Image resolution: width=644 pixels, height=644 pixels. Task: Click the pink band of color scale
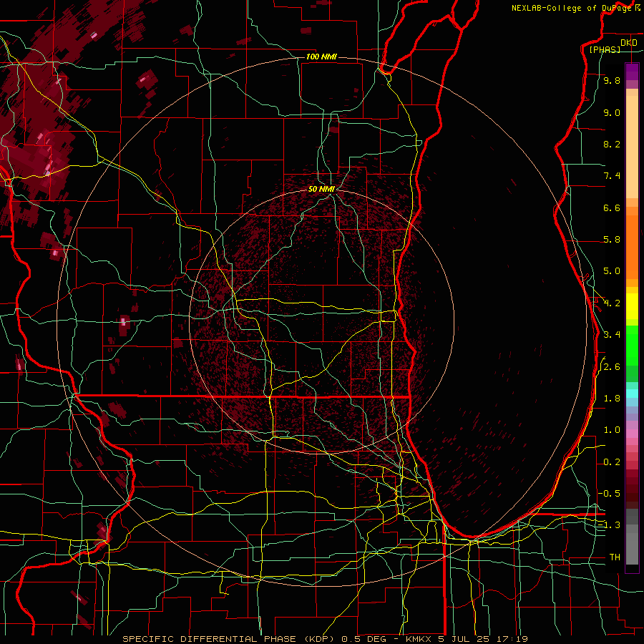[632, 434]
